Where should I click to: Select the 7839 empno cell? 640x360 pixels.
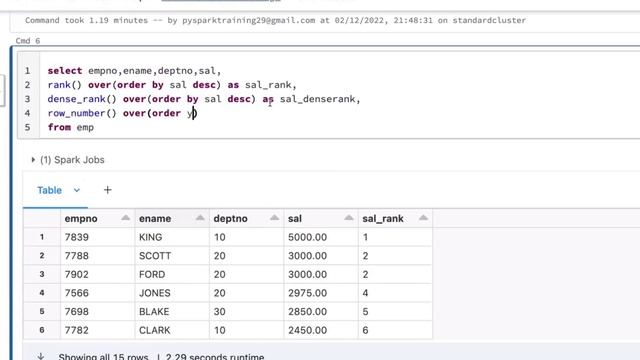click(x=98, y=237)
